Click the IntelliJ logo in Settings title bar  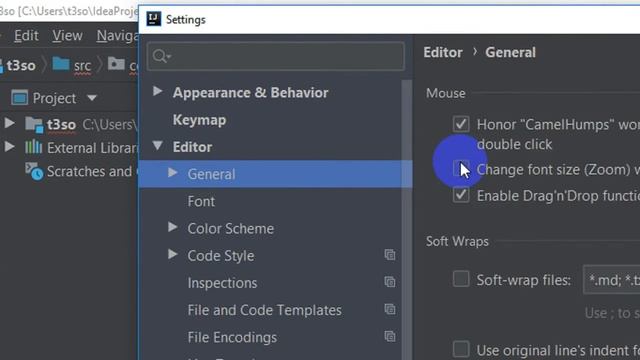[x=153, y=19]
